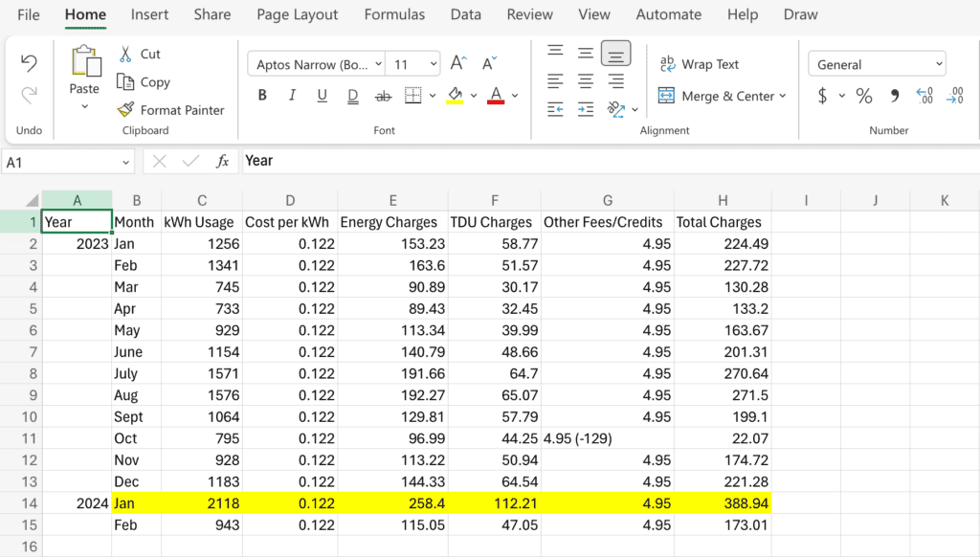
Task: Open the General number format dropdown
Action: [876, 63]
